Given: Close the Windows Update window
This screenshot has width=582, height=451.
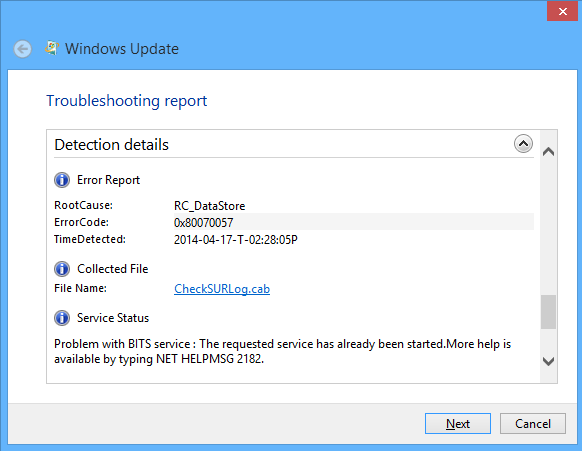Looking at the screenshot, I should 562,12.
